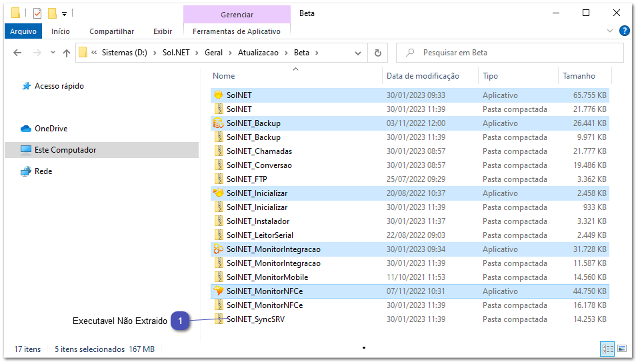
Task: Expand the chevron after Atualizacao in path
Action: pyautogui.click(x=286, y=53)
